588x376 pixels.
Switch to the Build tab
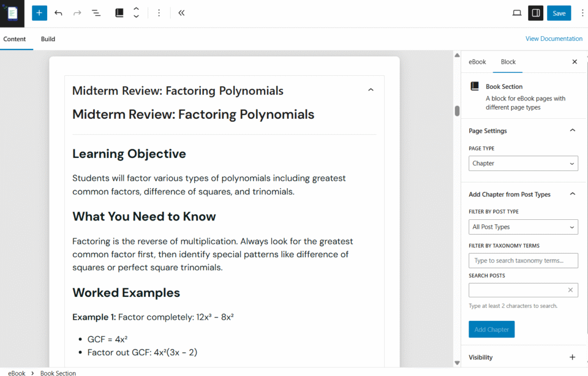click(48, 39)
